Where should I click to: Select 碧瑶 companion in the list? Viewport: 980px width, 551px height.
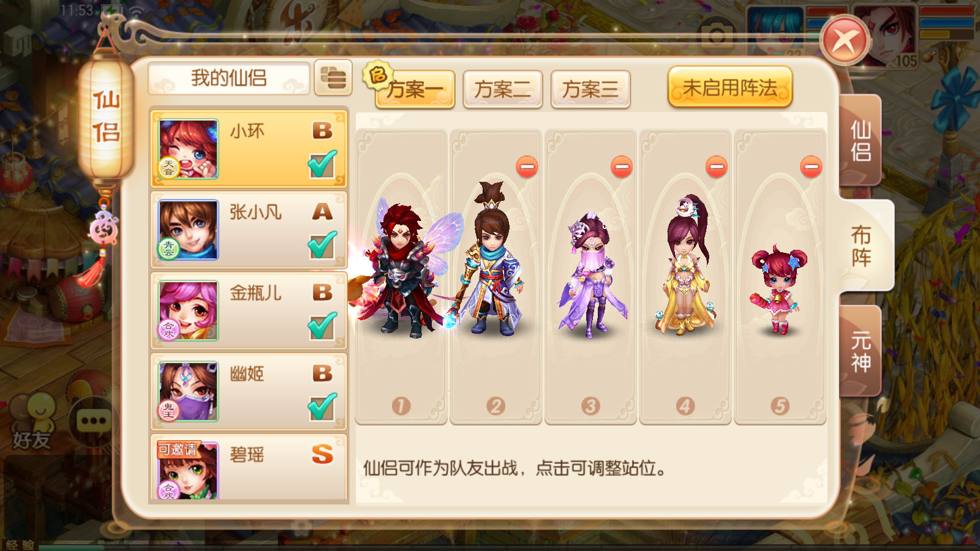tap(249, 467)
